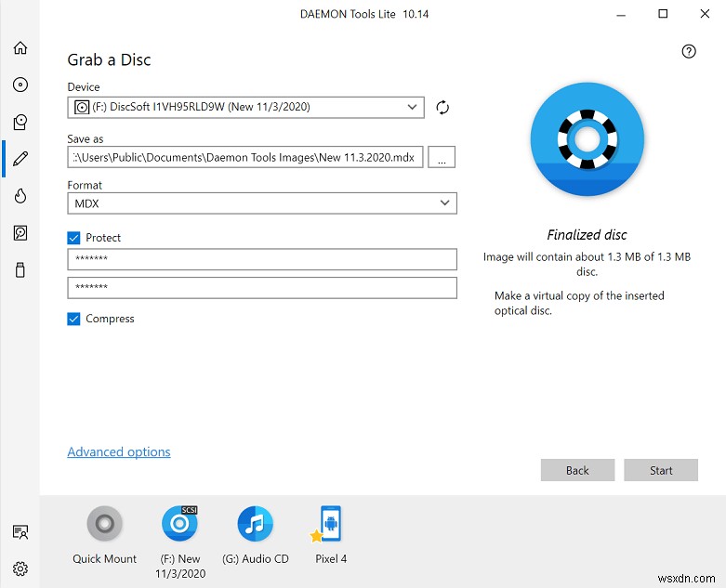Close the DAEMON Tools Lite window

705,14
